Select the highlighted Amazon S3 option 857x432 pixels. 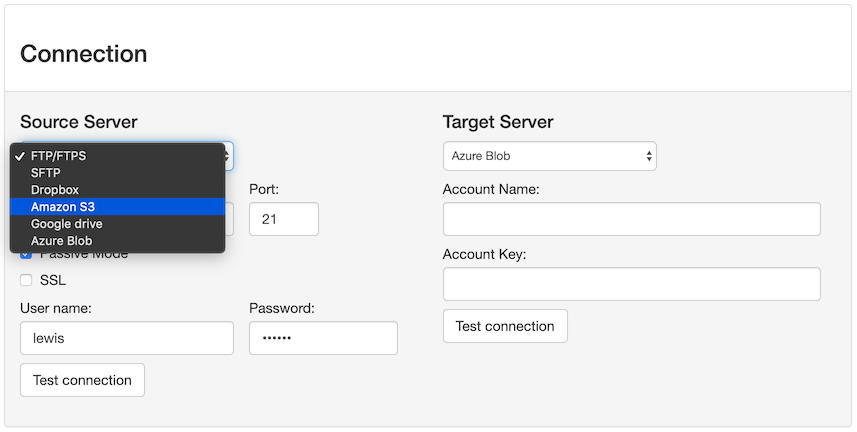tap(118, 207)
